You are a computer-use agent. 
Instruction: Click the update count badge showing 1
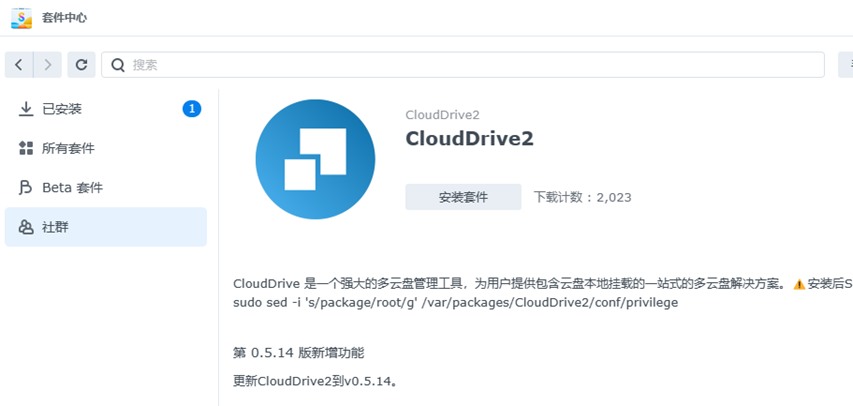tap(191, 109)
